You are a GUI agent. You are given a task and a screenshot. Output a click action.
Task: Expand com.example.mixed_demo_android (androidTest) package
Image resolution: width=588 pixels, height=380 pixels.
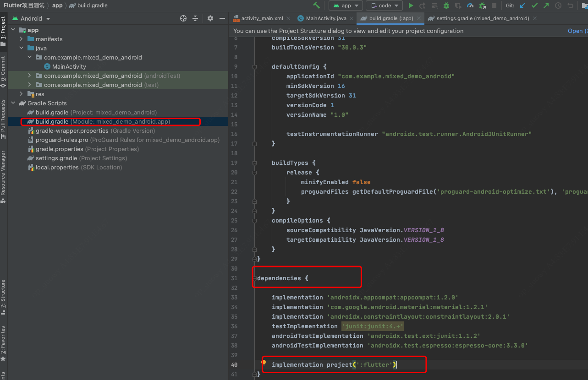point(29,76)
